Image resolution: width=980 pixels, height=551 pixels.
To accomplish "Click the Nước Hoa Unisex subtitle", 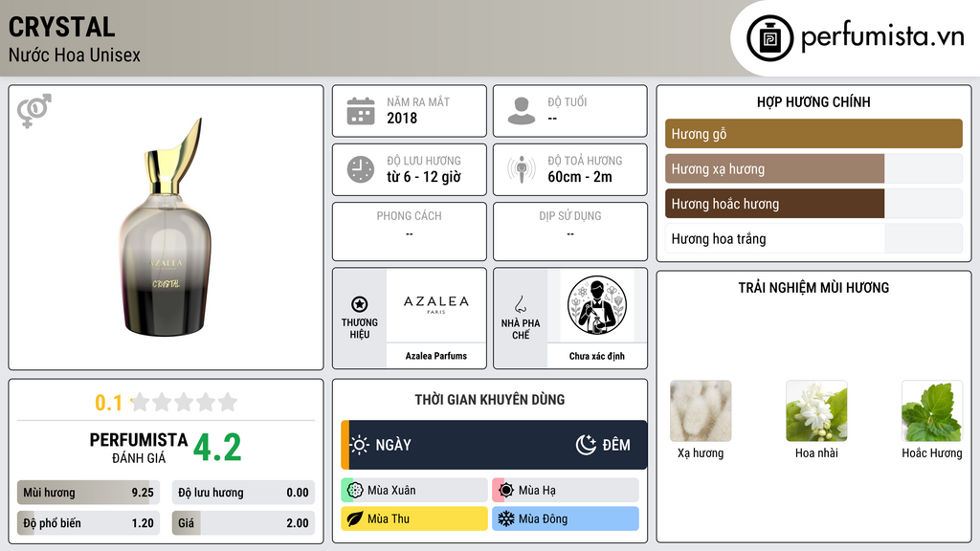I will [x=75, y=55].
